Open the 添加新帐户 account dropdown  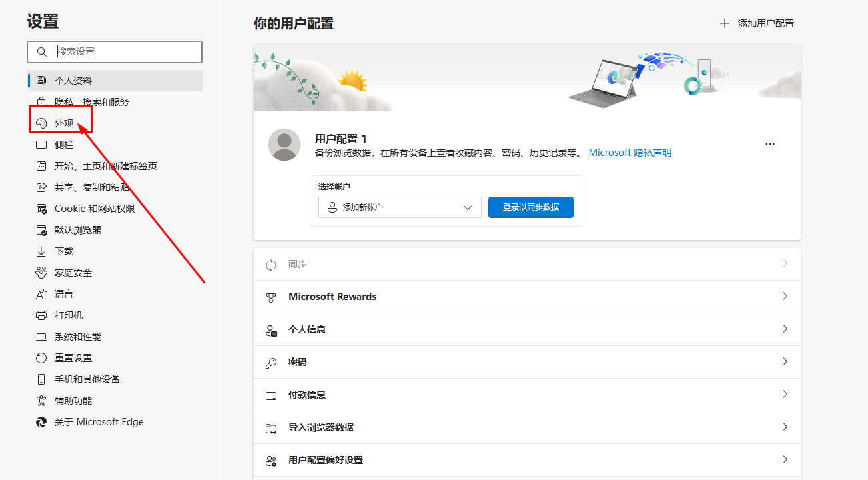pos(400,207)
